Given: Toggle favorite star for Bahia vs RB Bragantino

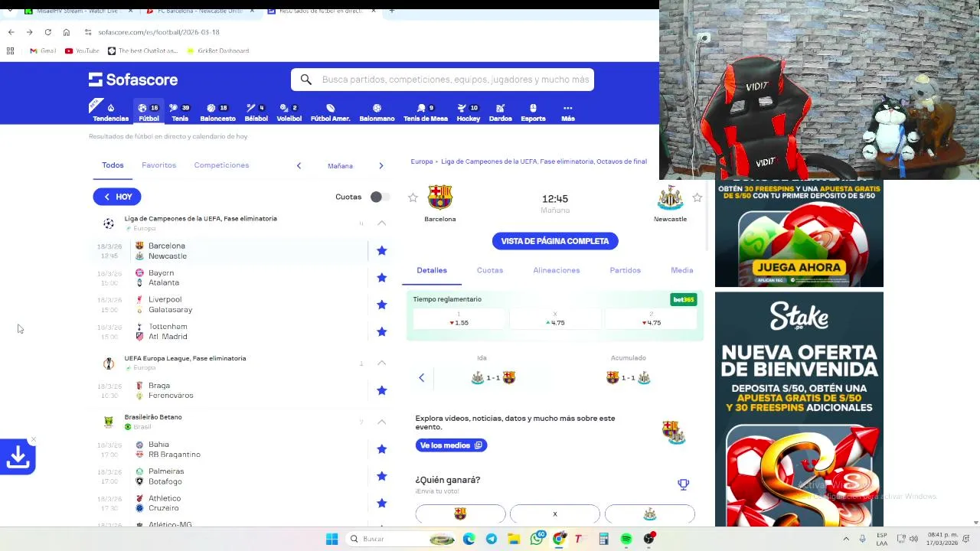Looking at the screenshot, I should 381,449.
